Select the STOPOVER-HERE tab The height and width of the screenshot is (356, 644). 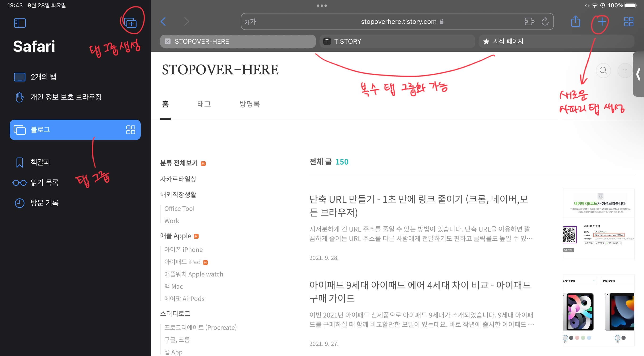click(x=238, y=41)
